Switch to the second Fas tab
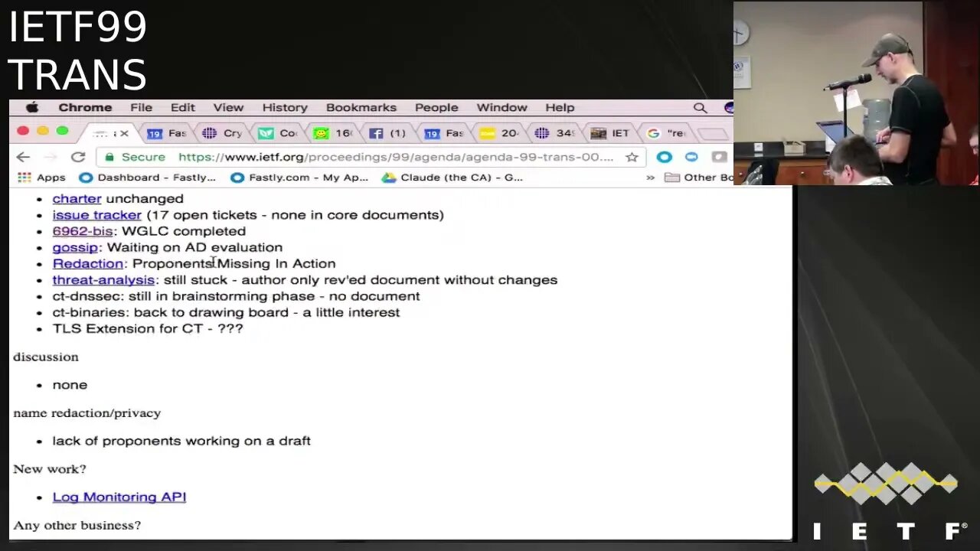 pos(443,133)
